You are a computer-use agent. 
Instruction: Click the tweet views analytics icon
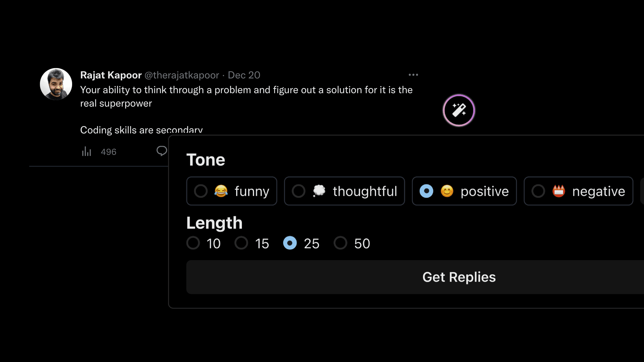coord(87,152)
